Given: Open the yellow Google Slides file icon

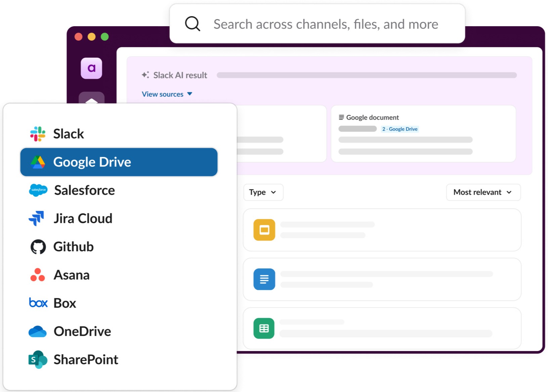Looking at the screenshot, I should pyautogui.click(x=264, y=230).
